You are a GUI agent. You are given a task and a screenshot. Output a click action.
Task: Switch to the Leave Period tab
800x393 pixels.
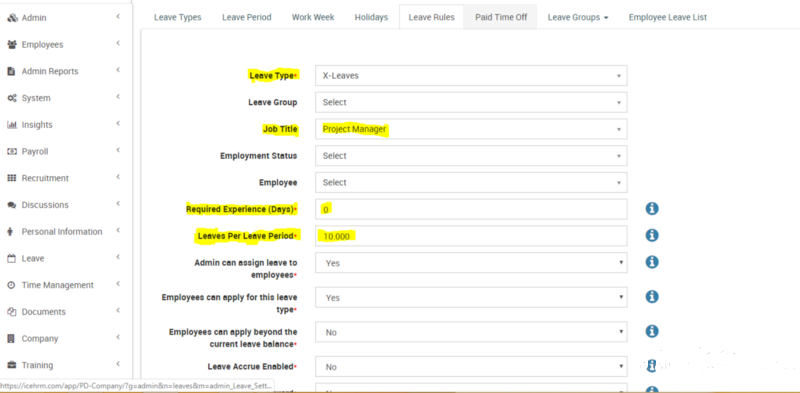247,17
